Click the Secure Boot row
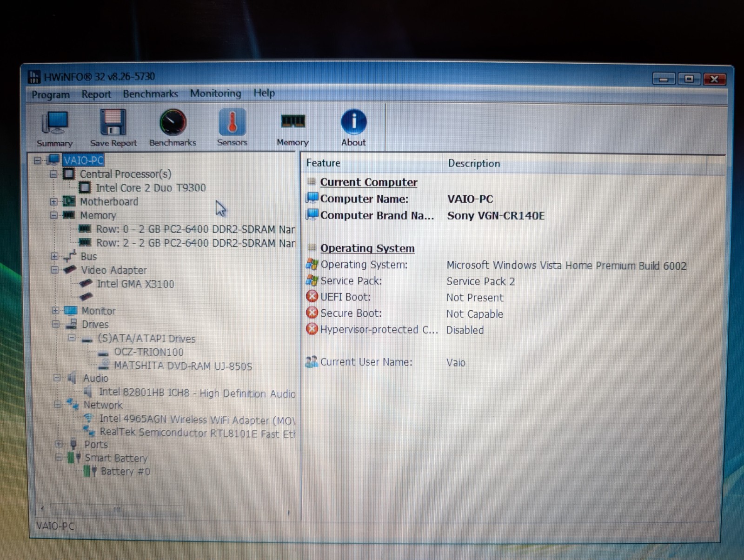Viewport: 744px width, 560px height. pyautogui.click(x=405, y=313)
